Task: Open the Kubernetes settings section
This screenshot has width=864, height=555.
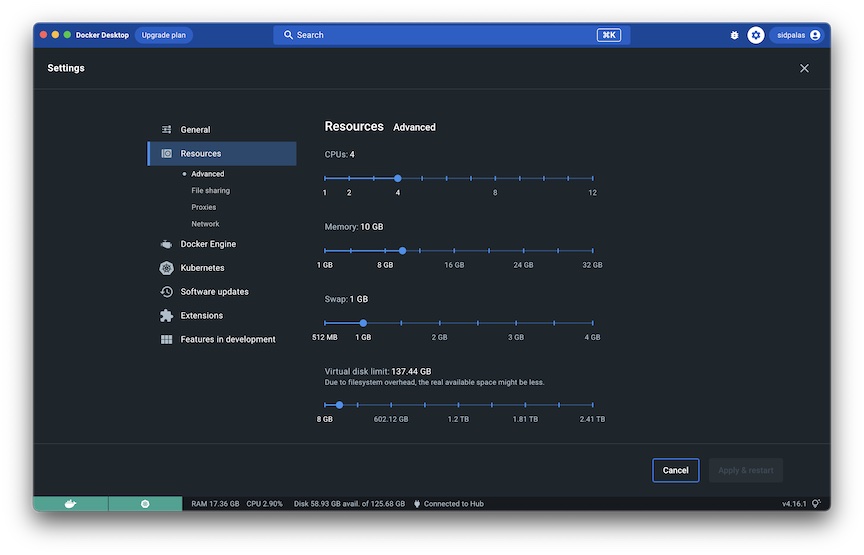Action: tap(202, 268)
